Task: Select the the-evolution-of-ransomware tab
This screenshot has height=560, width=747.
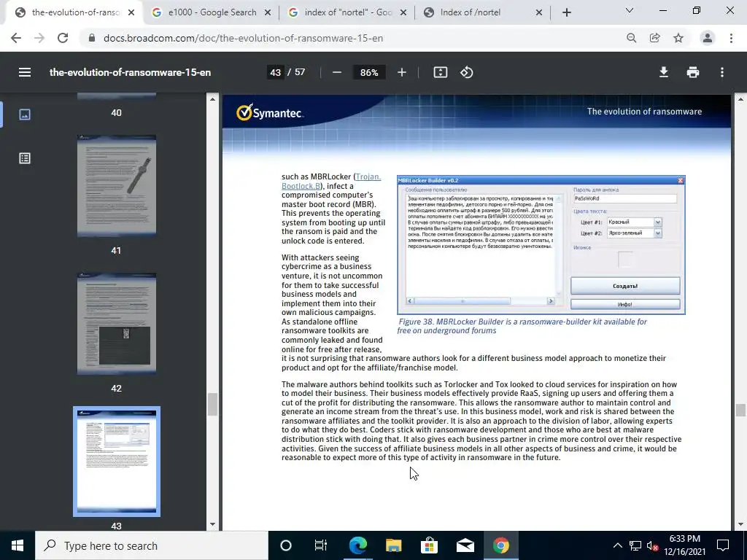Action: [74, 12]
